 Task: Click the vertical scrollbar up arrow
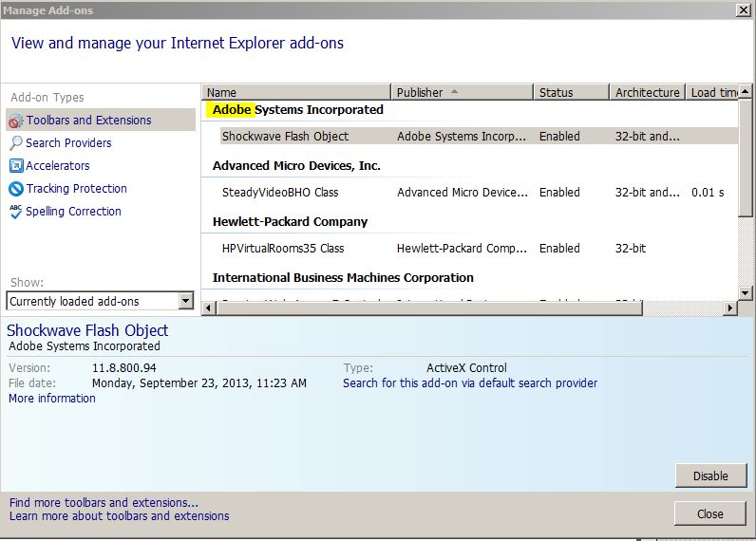(x=745, y=91)
